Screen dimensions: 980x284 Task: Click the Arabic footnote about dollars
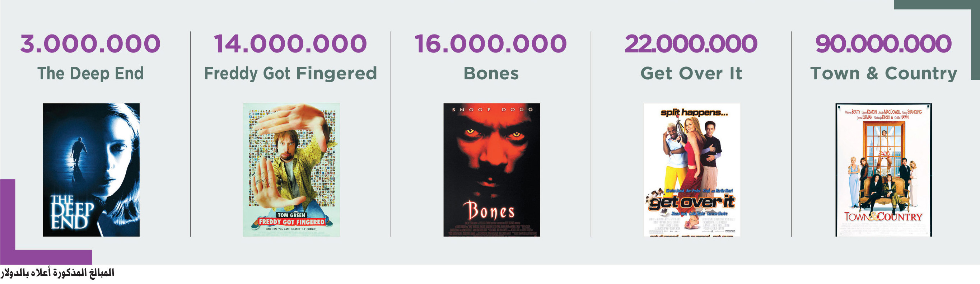[57, 273]
